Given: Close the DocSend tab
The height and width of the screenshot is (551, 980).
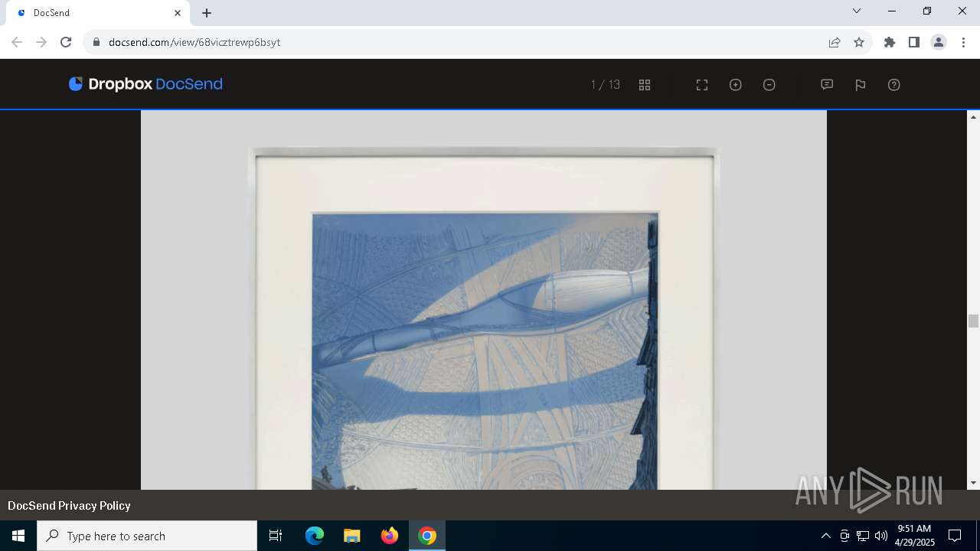Looking at the screenshot, I should tap(178, 13).
